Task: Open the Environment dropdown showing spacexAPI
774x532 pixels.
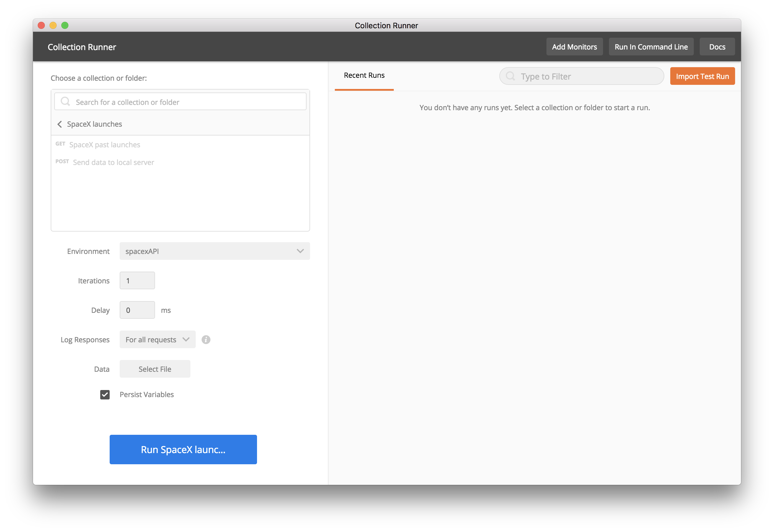Action: point(214,251)
